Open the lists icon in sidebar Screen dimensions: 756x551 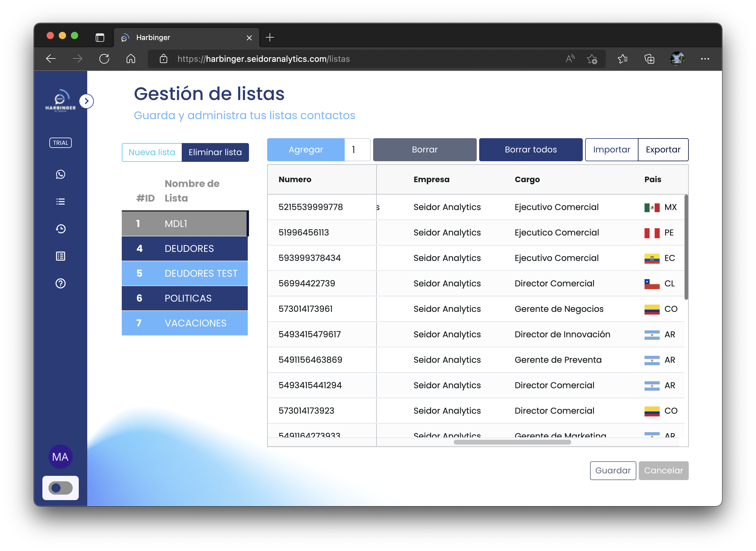point(60,202)
